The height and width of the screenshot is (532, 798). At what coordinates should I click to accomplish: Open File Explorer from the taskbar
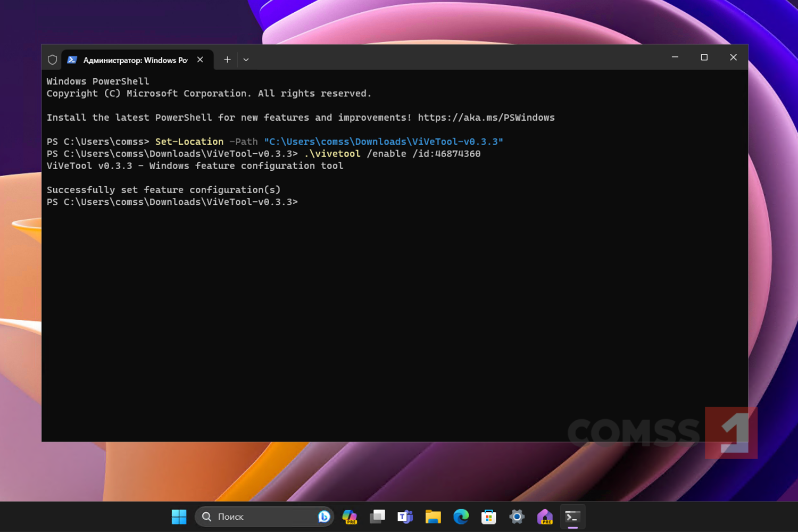pyautogui.click(x=433, y=517)
